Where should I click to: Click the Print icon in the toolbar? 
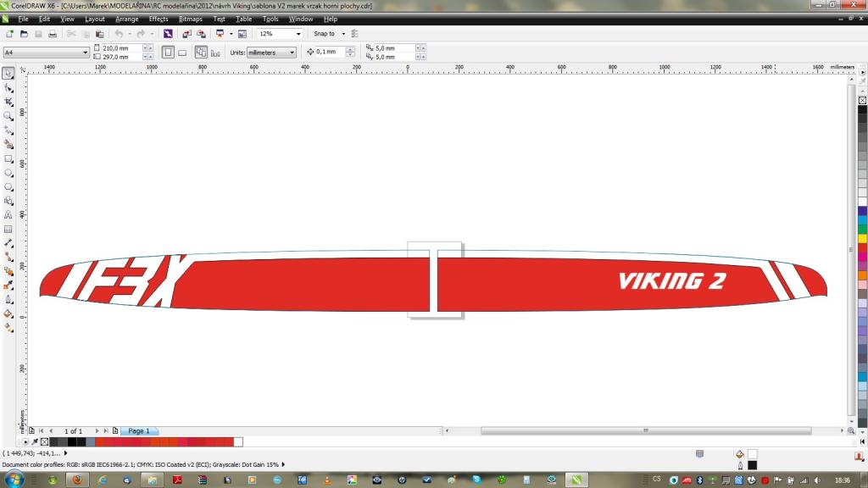[53, 34]
